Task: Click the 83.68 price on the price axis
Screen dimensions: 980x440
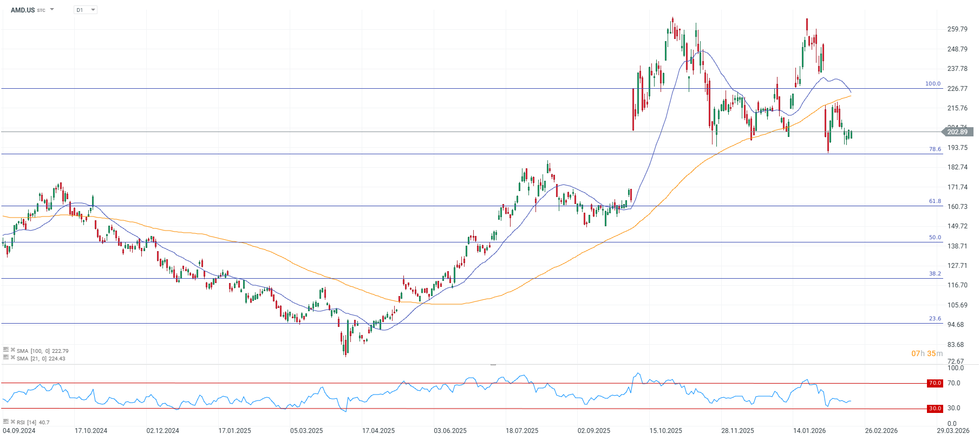Action: [x=956, y=345]
